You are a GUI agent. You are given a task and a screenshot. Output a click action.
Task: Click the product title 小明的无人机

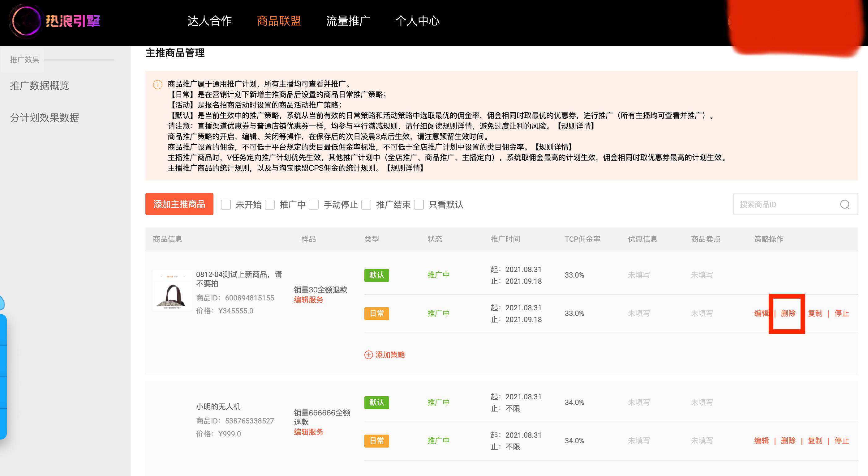click(218, 407)
